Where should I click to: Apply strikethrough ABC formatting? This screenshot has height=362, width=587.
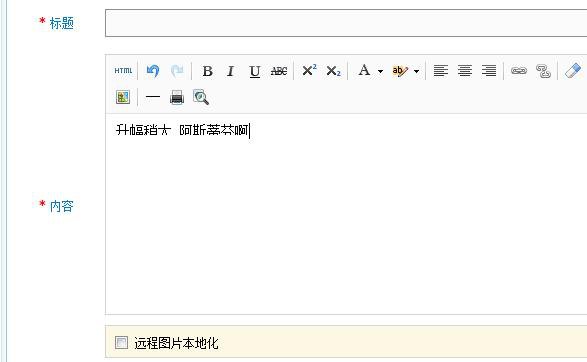279,70
